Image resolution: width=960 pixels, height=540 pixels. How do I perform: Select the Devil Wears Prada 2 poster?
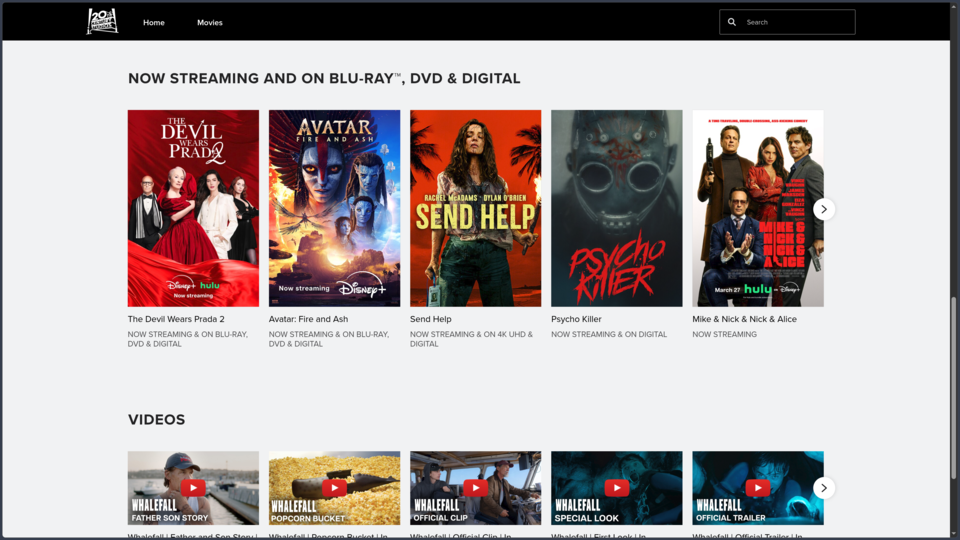pos(193,208)
